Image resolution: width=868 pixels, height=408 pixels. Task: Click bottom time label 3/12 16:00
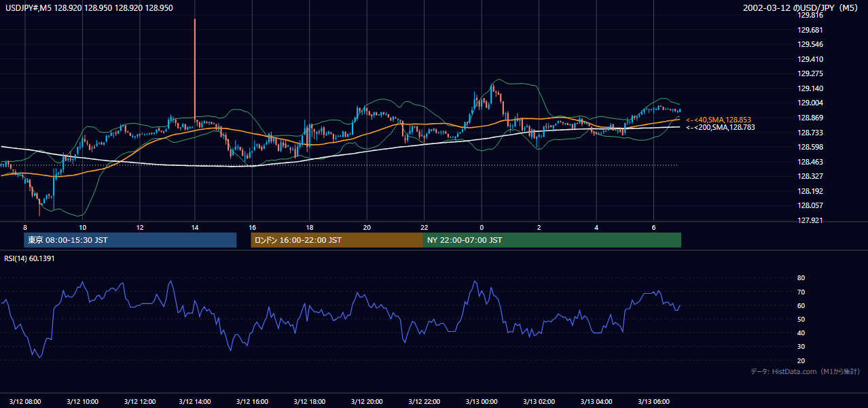(253, 401)
